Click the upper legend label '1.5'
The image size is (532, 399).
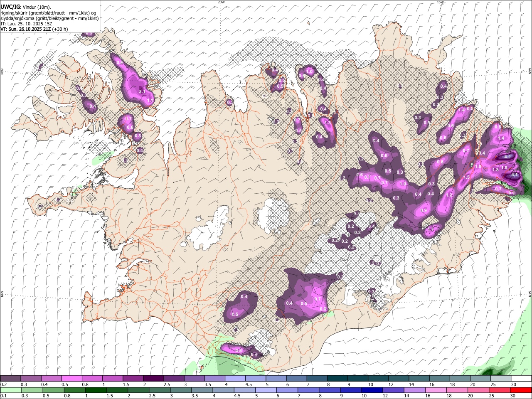[126, 384]
